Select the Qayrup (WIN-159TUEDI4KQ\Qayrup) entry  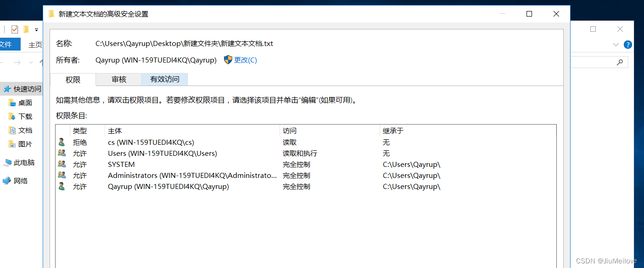(168, 187)
